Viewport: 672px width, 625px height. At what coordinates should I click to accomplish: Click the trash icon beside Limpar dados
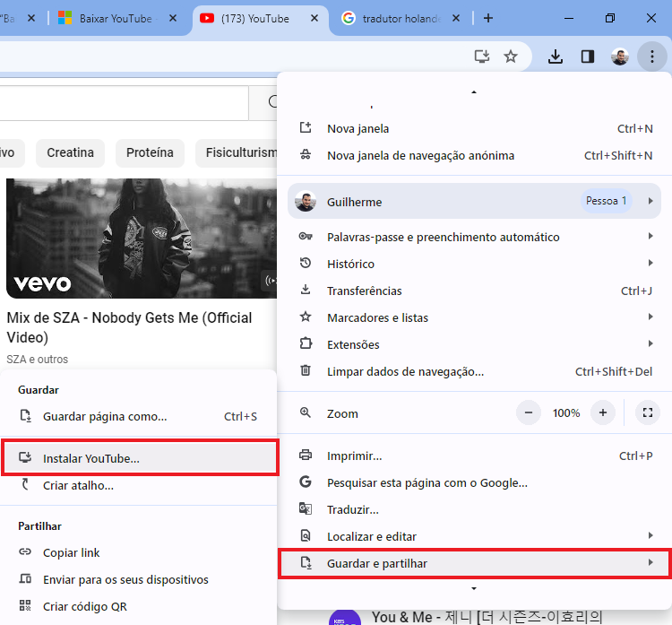point(306,370)
